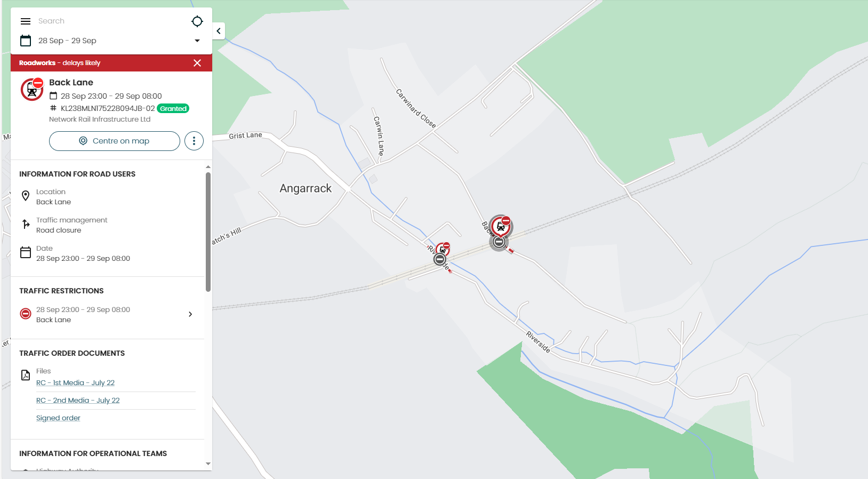Image resolution: width=868 pixels, height=479 pixels.
Task: Select the small rail roadworks marker on Riverside
Action: pyautogui.click(x=443, y=249)
